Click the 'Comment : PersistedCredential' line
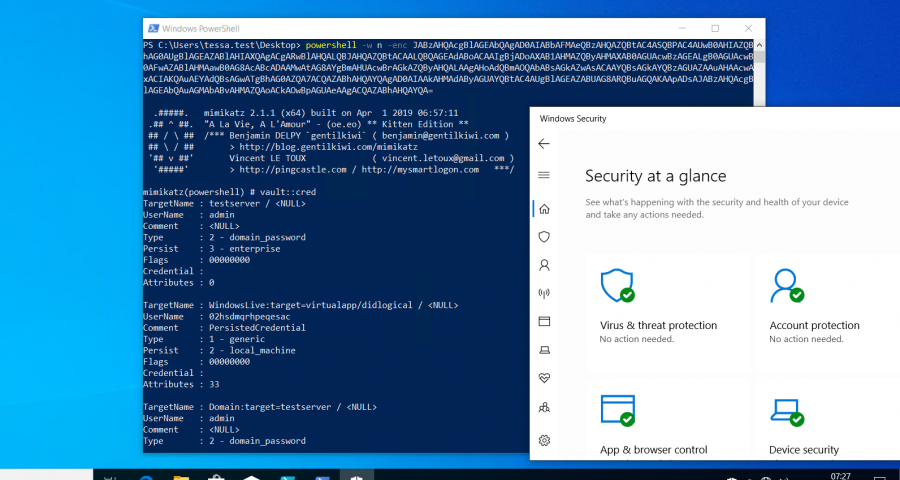 pos(224,328)
